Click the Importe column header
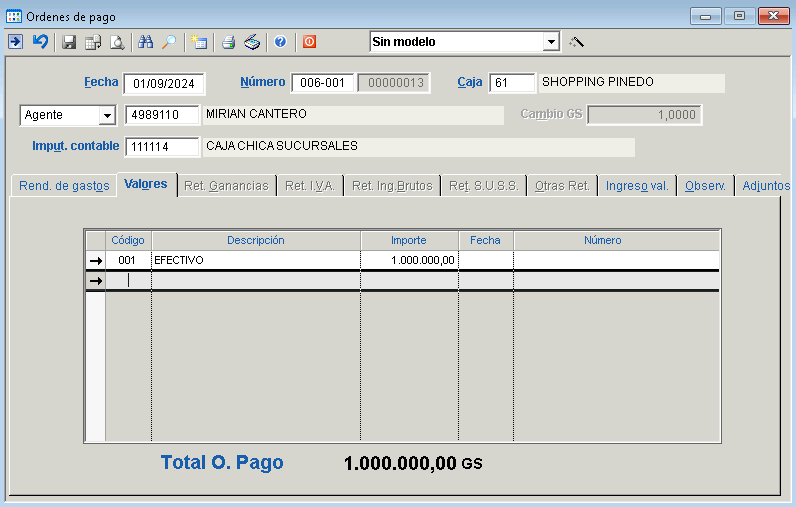This screenshot has width=796, height=507. 408,240
